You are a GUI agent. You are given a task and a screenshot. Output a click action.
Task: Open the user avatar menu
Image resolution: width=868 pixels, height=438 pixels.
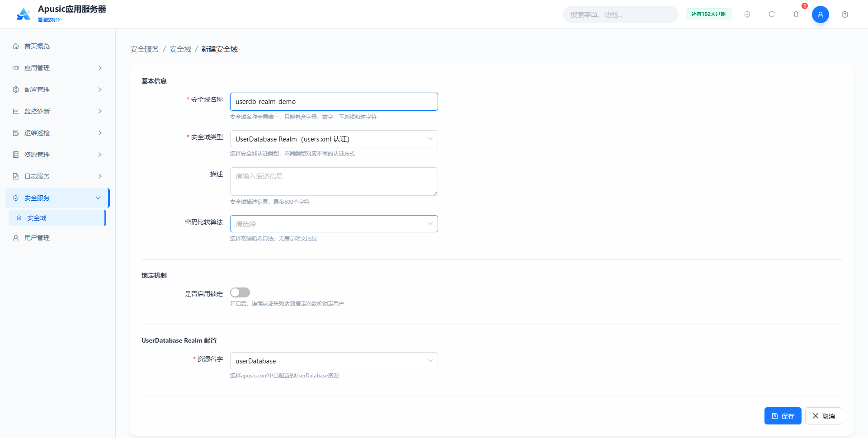pos(821,14)
